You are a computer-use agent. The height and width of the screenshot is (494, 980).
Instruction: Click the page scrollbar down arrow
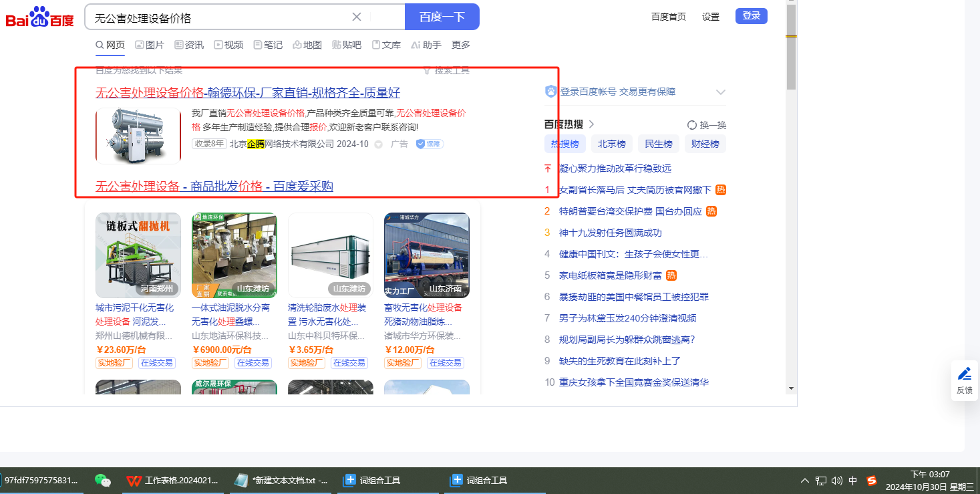[791, 388]
